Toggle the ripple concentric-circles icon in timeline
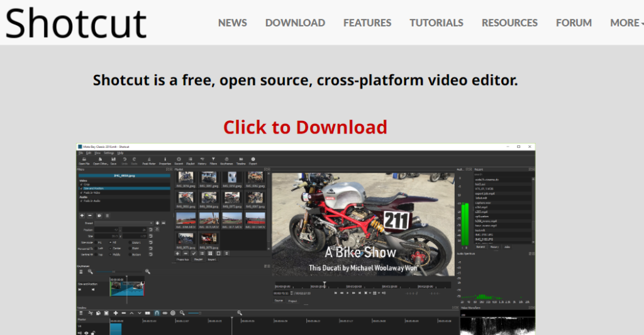Screen dimensions: 644x335 click(173, 313)
